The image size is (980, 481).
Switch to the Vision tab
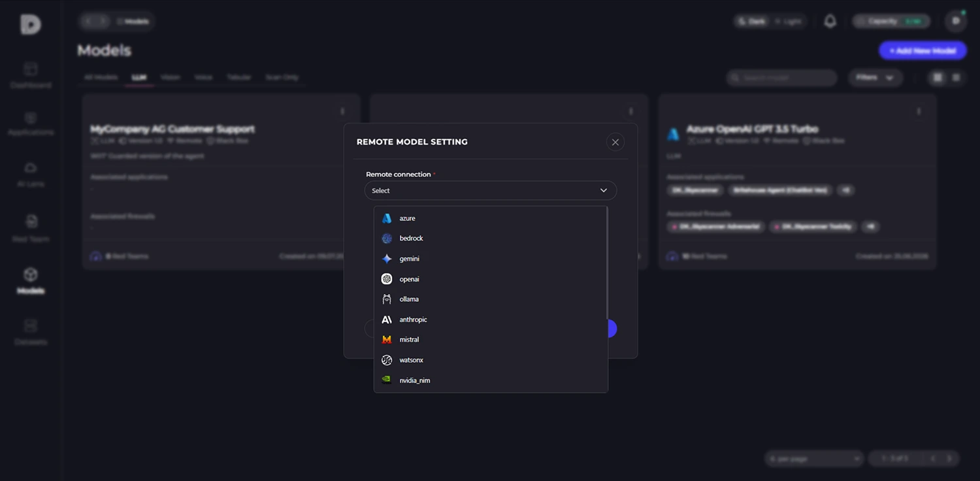click(x=170, y=77)
